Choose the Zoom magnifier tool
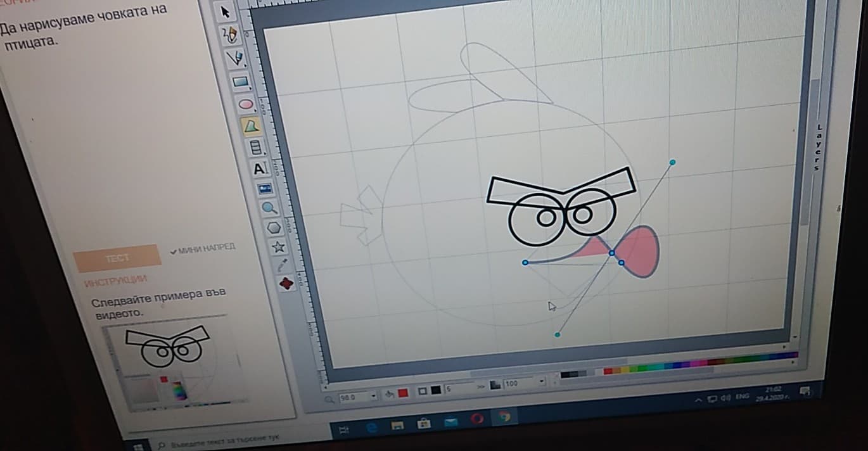The image size is (868, 451). pyautogui.click(x=270, y=207)
